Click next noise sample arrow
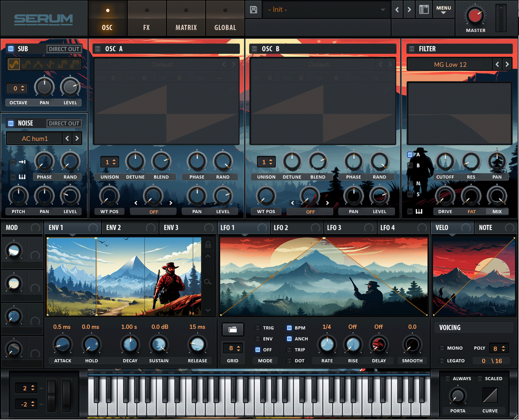This screenshot has width=519, height=420. coord(77,138)
